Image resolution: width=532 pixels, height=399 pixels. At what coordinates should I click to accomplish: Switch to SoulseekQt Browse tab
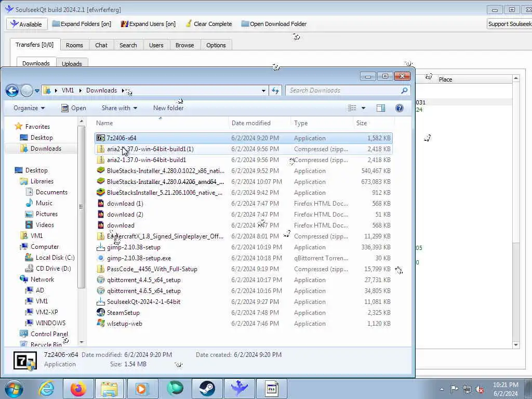click(184, 45)
